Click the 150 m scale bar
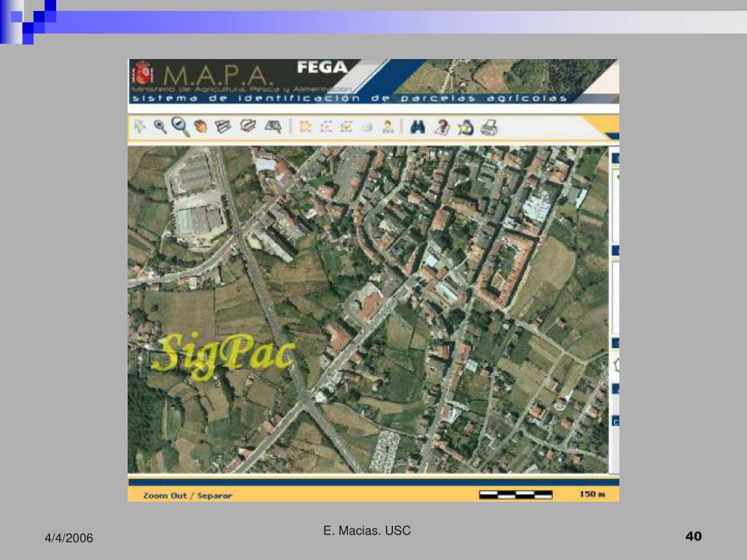 [516, 495]
